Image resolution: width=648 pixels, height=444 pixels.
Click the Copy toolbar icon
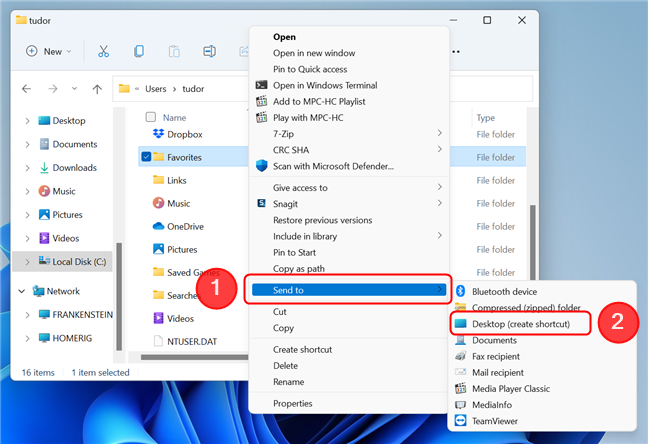[x=139, y=51]
